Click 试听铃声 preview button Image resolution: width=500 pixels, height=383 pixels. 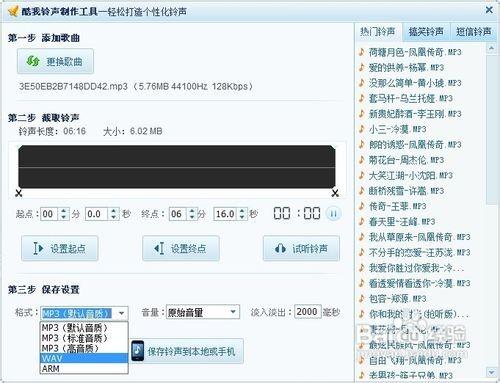coord(301,248)
